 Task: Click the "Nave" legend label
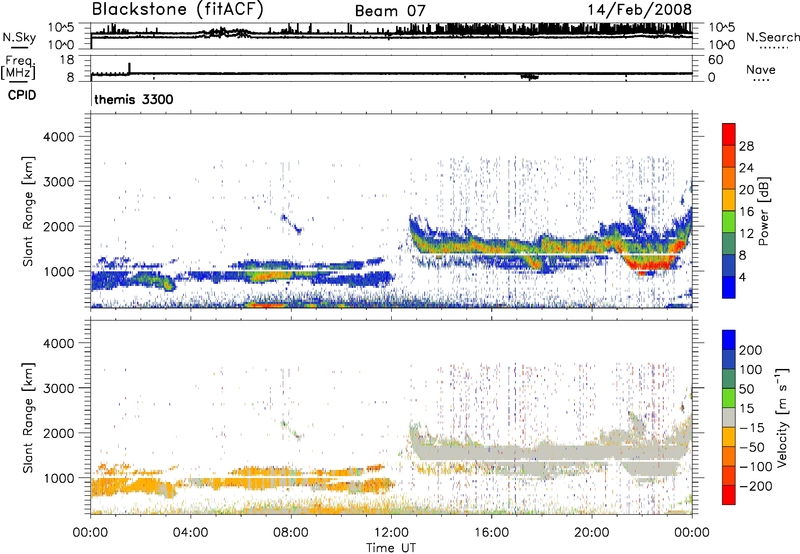pos(761,69)
